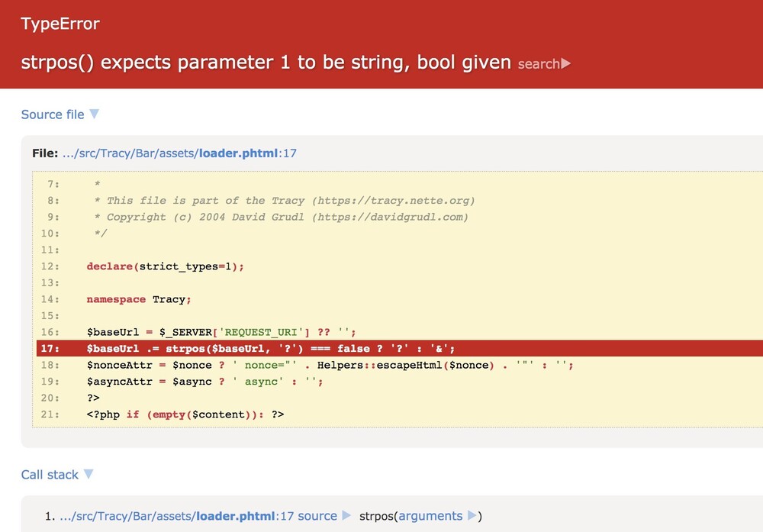Expand the strpos arguments

471,515
